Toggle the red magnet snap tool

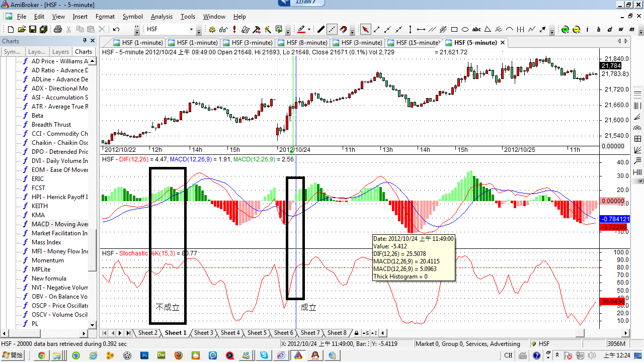(x=344, y=29)
